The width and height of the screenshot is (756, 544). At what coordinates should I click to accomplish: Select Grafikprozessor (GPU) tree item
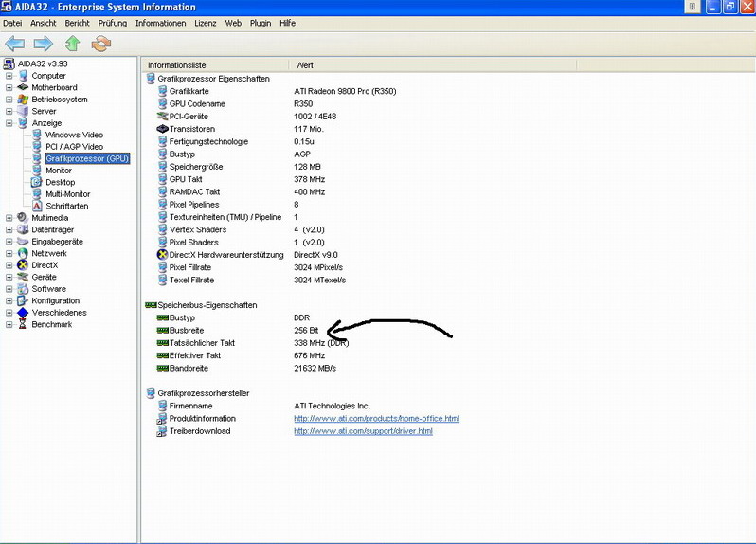coord(87,158)
